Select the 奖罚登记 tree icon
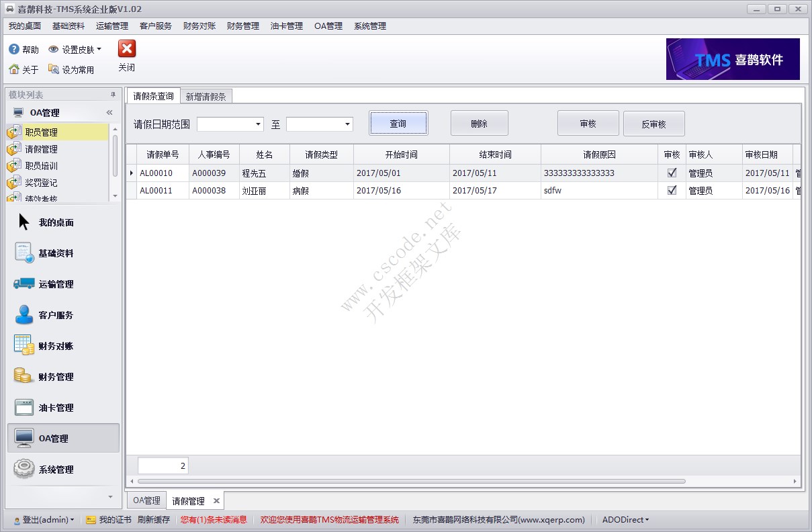812x532 pixels. (x=14, y=183)
